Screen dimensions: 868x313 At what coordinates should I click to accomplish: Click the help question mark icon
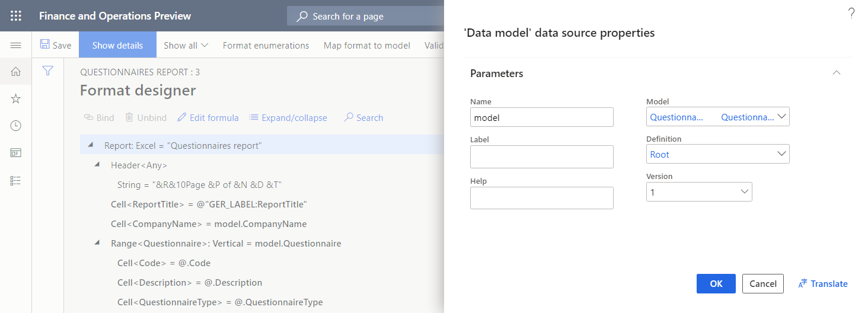click(851, 14)
